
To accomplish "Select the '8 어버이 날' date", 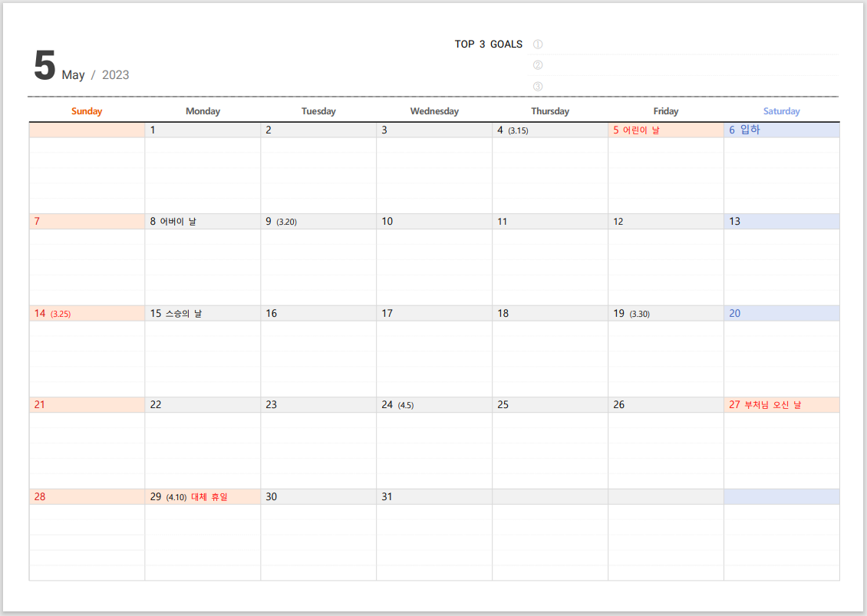I will click(x=203, y=221).
